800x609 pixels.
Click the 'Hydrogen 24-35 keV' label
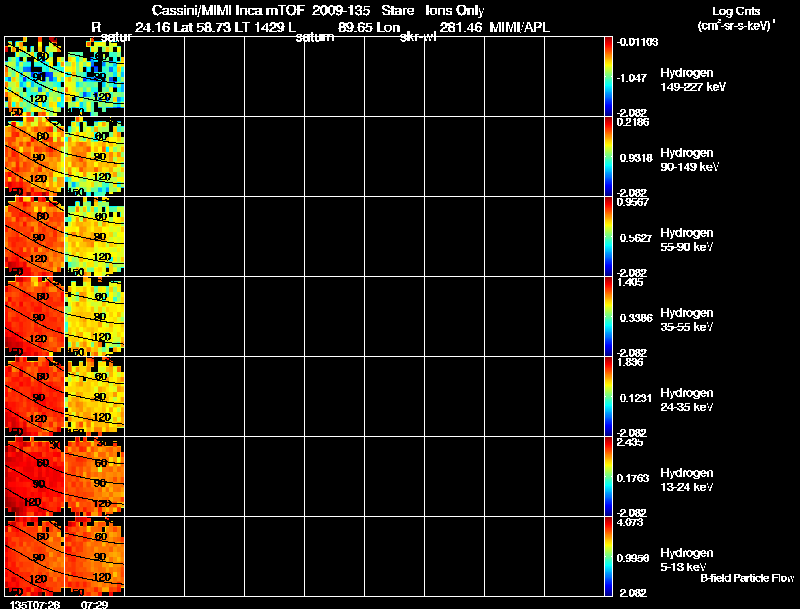click(x=687, y=400)
